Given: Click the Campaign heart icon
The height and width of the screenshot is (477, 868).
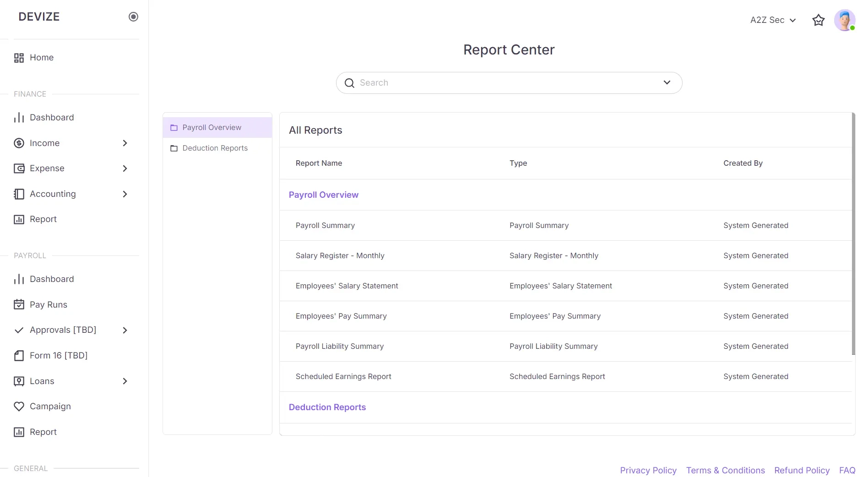Looking at the screenshot, I should (19, 407).
